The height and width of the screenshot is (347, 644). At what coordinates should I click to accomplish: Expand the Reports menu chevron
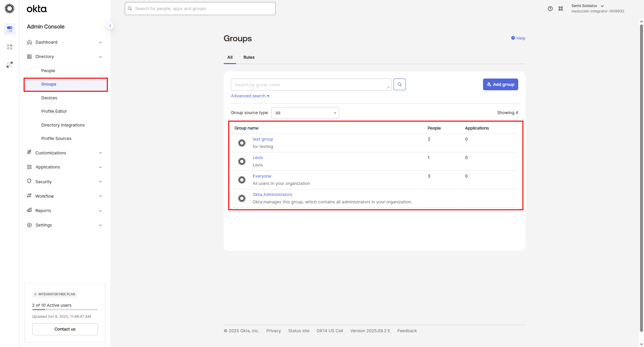tap(100, 211)
